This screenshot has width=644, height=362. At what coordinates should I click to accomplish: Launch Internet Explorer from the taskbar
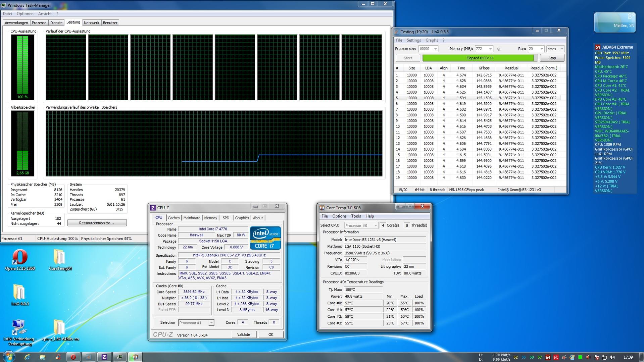27,357
